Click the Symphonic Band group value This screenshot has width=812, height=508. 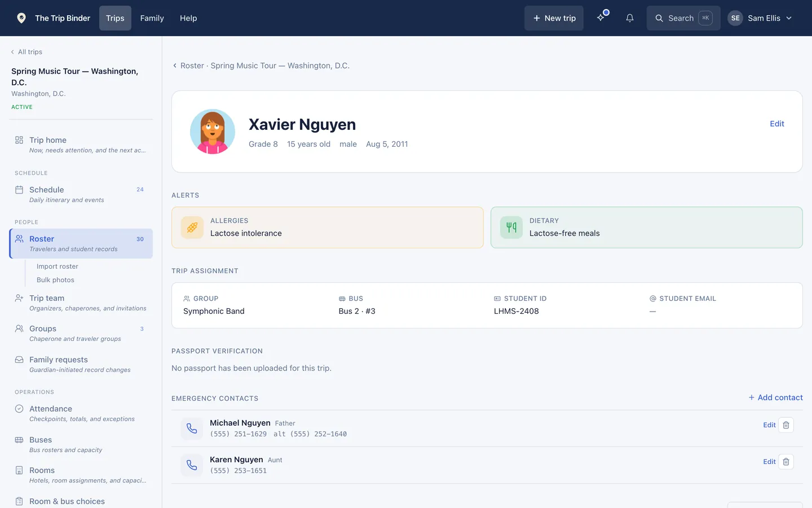click(214, 311)
